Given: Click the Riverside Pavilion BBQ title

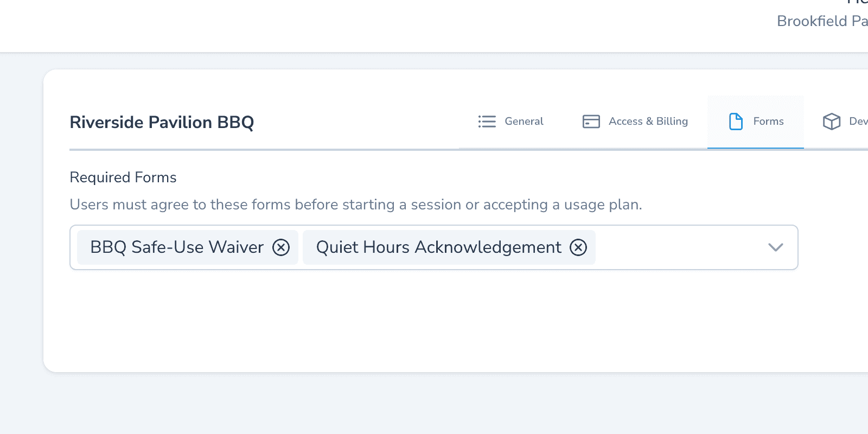Looking at the screenshot, I should pyautogui.click(x=162, y=122).
